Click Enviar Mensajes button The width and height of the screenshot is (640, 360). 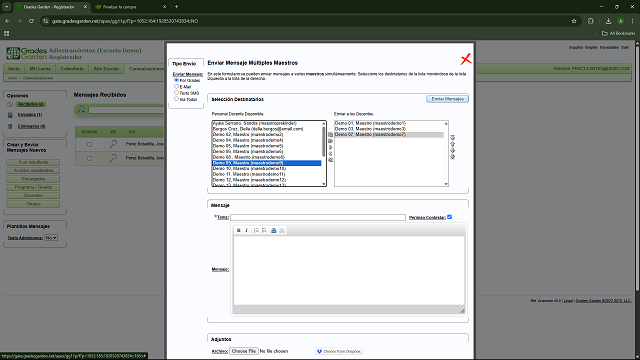447,99
